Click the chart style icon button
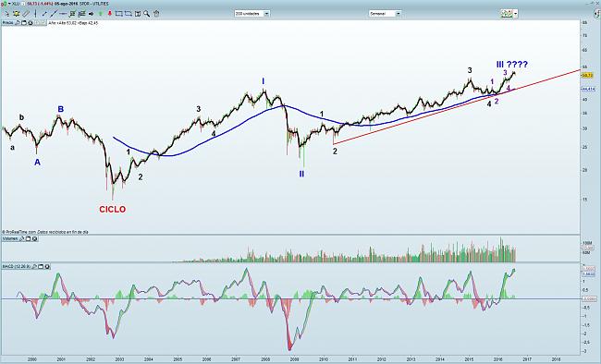 click(x=507, y=14)
